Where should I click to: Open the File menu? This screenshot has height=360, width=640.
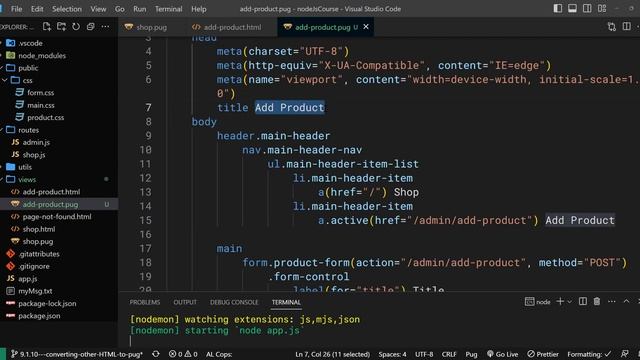coord(16,9)
